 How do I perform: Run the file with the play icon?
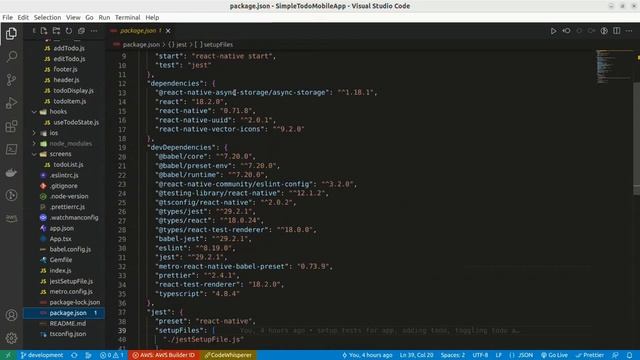553,31
